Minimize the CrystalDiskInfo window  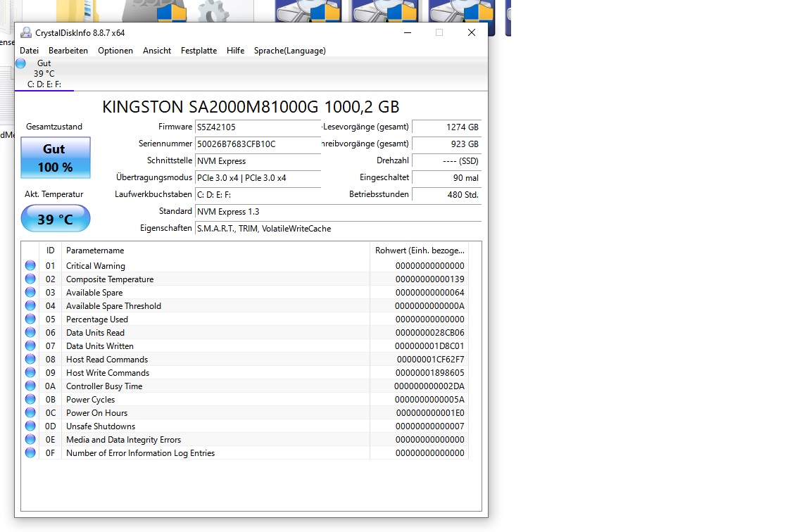tap(408, 32)
